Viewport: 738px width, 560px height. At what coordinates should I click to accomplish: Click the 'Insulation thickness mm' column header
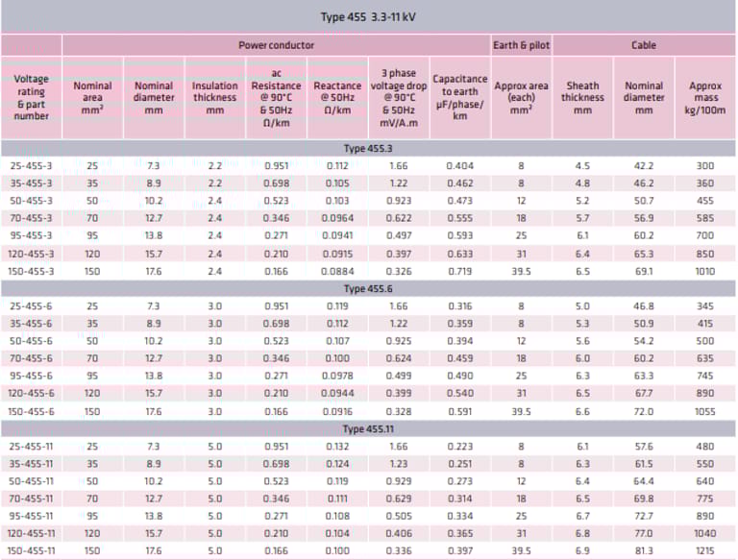[x=214, y=97]
